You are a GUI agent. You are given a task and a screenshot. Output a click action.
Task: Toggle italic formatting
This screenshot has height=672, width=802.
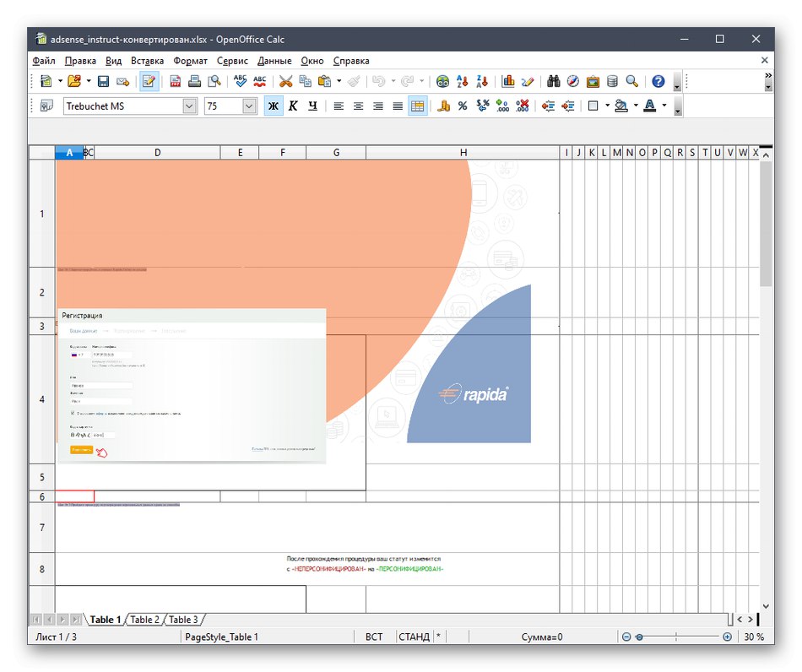tap(292, 106)
